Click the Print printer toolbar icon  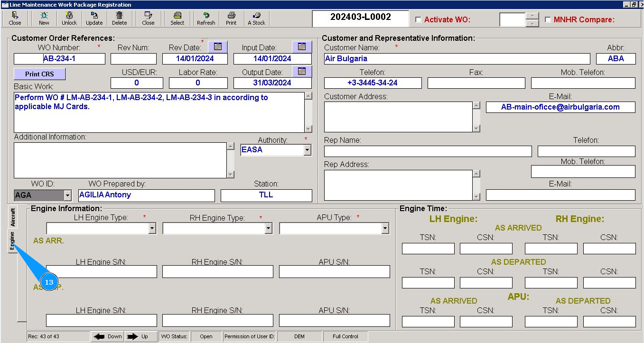click(231, 18)
